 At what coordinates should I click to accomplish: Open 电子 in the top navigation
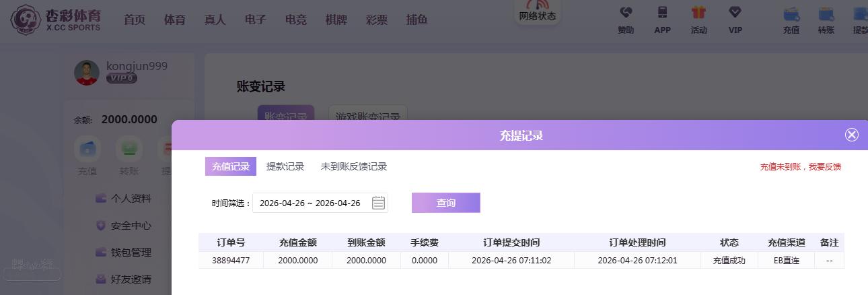pos(256,20)
